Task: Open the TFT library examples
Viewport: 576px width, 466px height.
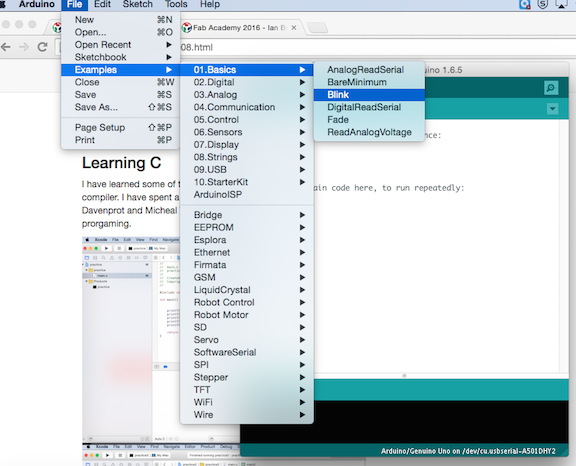Action: (247, 390)
